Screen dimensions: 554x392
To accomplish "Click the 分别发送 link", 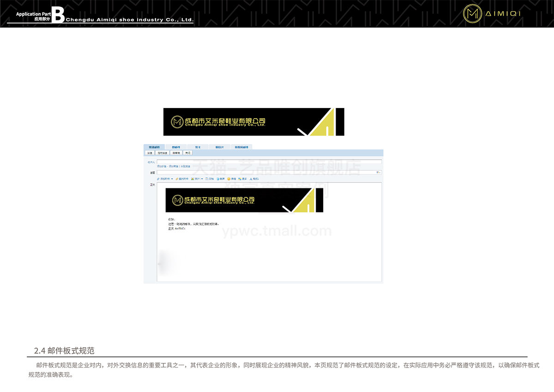I will pyautogui.click(x=185, y=166).
